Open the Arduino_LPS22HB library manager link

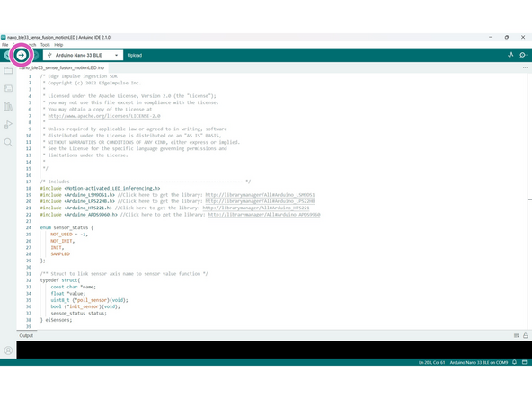point(260,201)
